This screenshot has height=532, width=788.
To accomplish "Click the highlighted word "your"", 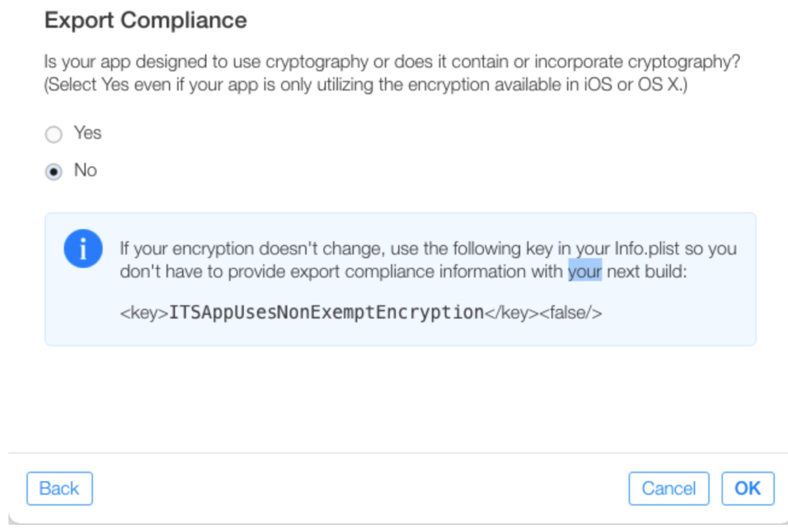I will click(x=585, y=271).
